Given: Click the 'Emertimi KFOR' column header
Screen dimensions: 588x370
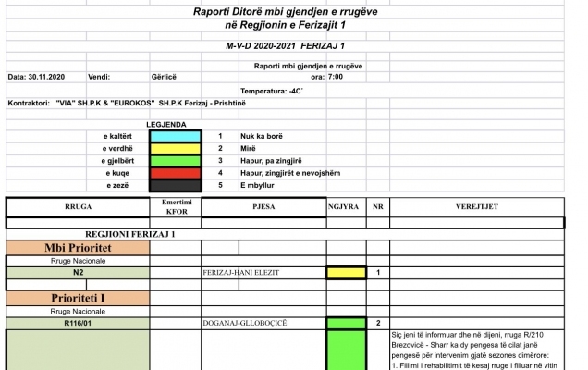Looking at the screenshot, I should click(176, 207).
